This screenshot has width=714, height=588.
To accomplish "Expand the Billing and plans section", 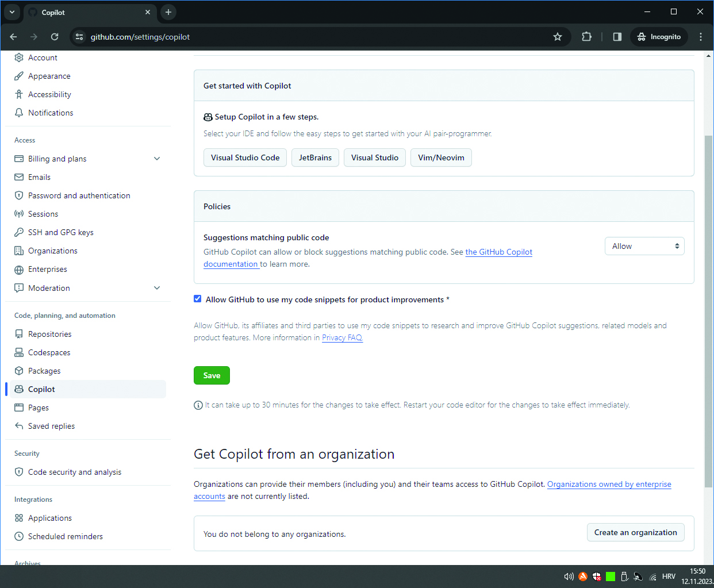I will pyautogui.click(x=157, y=159).
